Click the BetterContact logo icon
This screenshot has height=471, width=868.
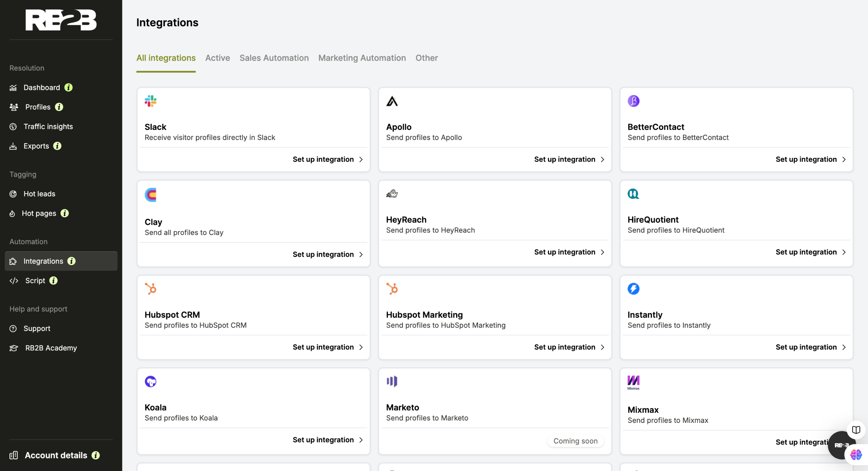[633, 101]
